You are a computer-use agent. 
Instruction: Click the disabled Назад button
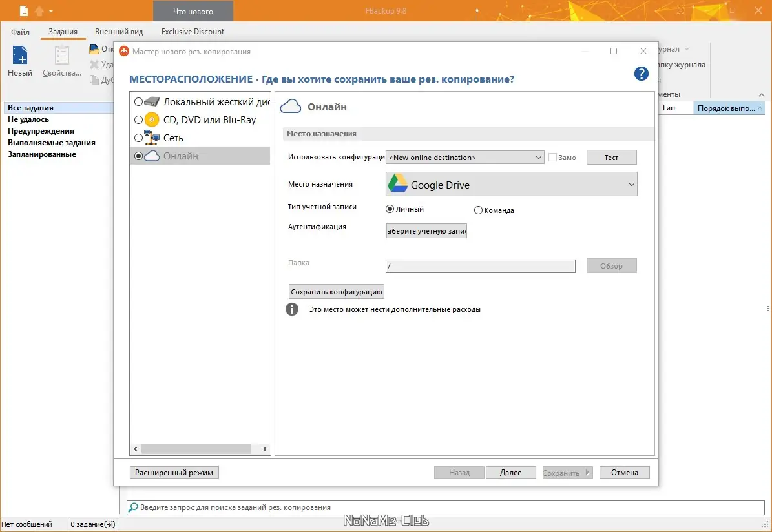[459, 473]
